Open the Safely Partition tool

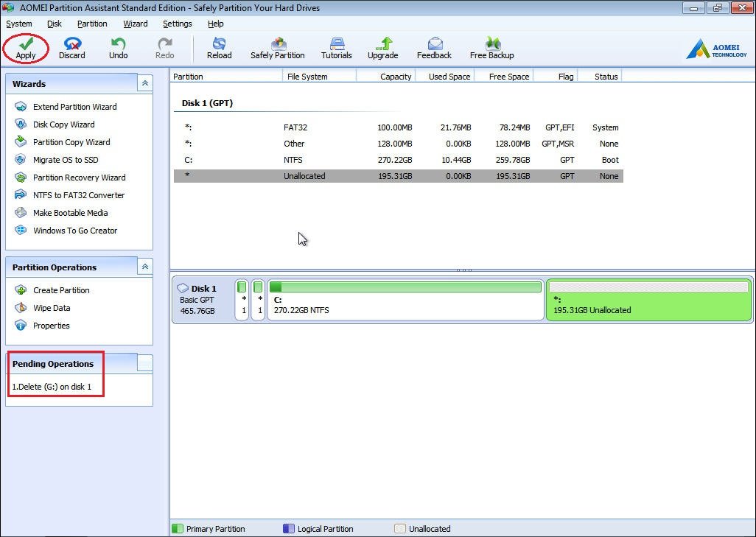(278, 43)
